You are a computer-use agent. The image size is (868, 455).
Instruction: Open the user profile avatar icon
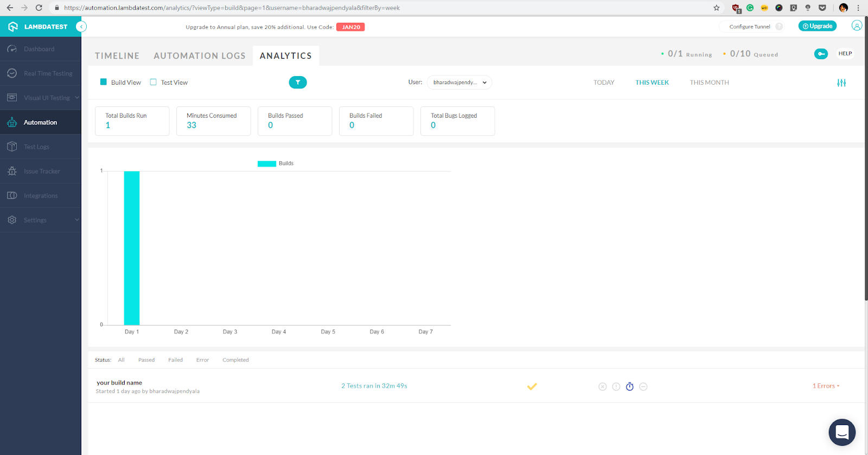click(857, 26)
